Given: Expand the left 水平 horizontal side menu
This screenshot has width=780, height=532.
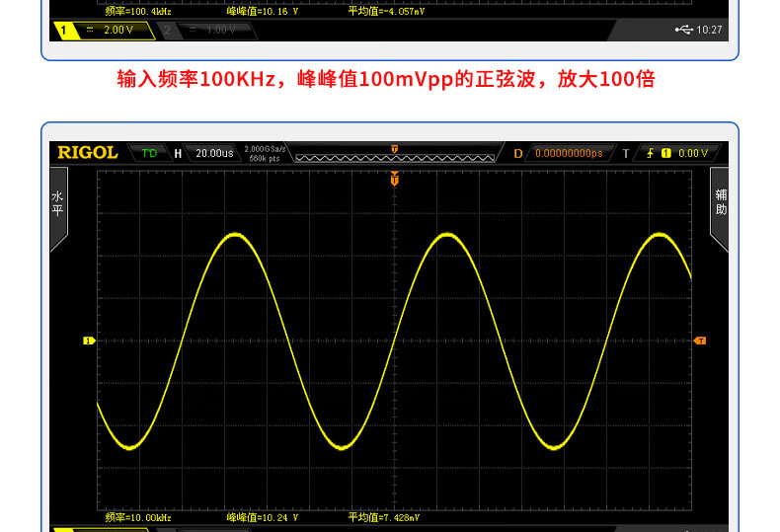Looking at the screenshot, I should pyautogui.click(x=58, y=207).
